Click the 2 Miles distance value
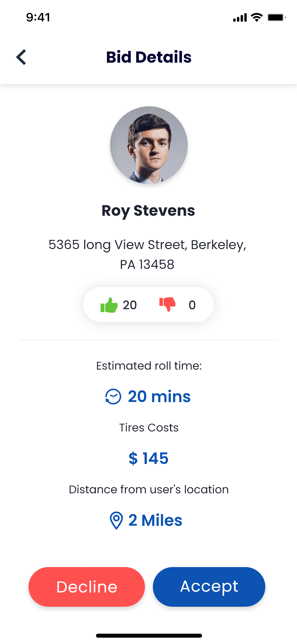 click(x=155, y=520)
